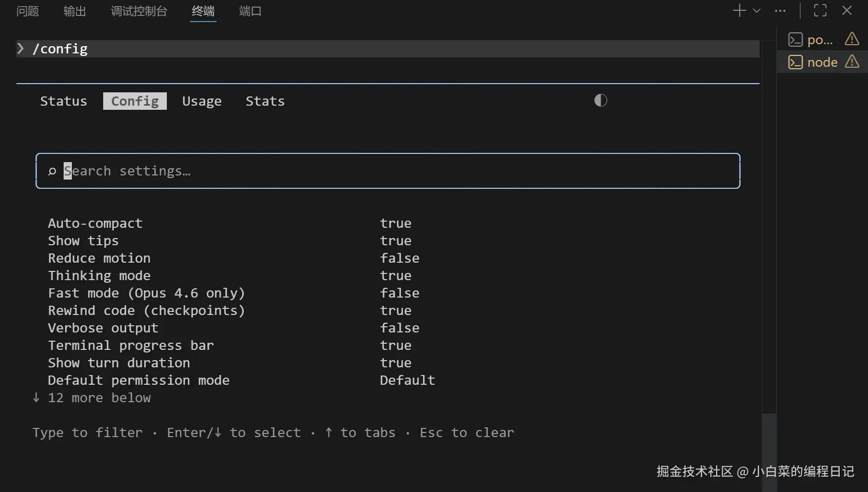Close the terminal panel
This screenshot has width=868, height=492.
click(x=847, y=11)
